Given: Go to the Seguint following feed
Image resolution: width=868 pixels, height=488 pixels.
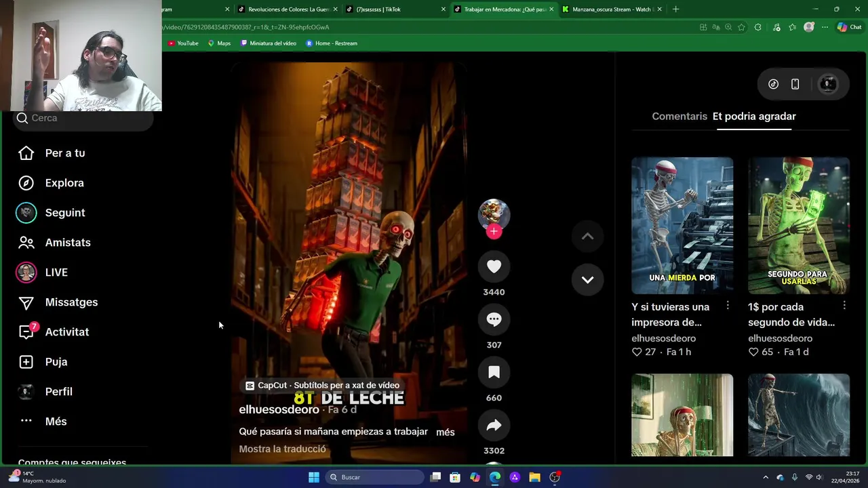Looking at the screenshot, I should tap(51, 213).
